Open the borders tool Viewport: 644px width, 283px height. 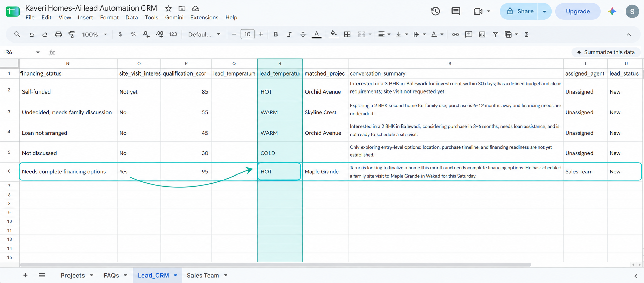347,34
